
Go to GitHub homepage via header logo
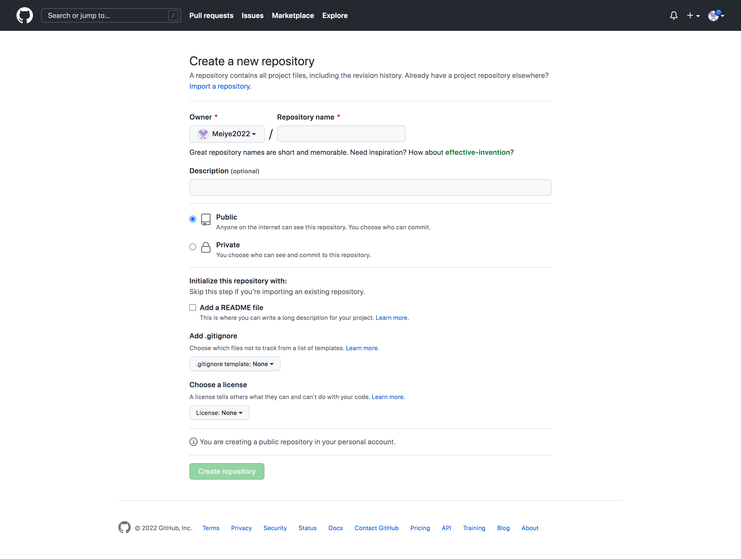click(24, 15)
